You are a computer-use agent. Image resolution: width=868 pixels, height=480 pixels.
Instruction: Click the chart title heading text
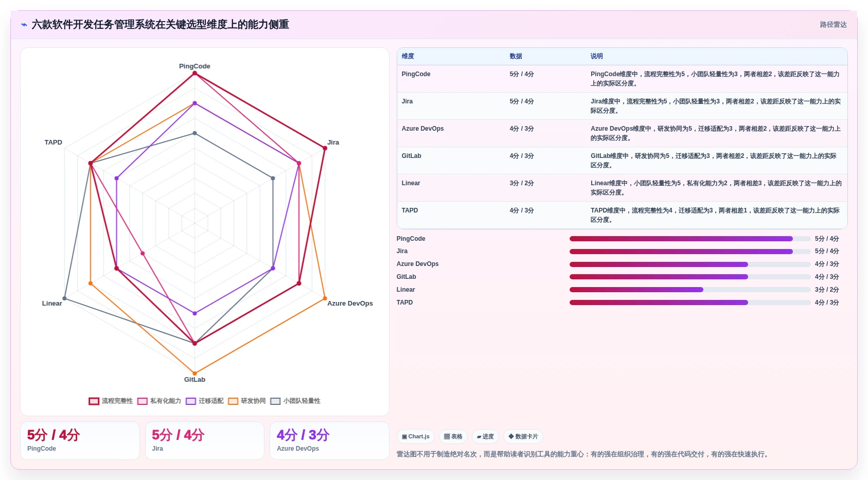[x=160, y=25]
